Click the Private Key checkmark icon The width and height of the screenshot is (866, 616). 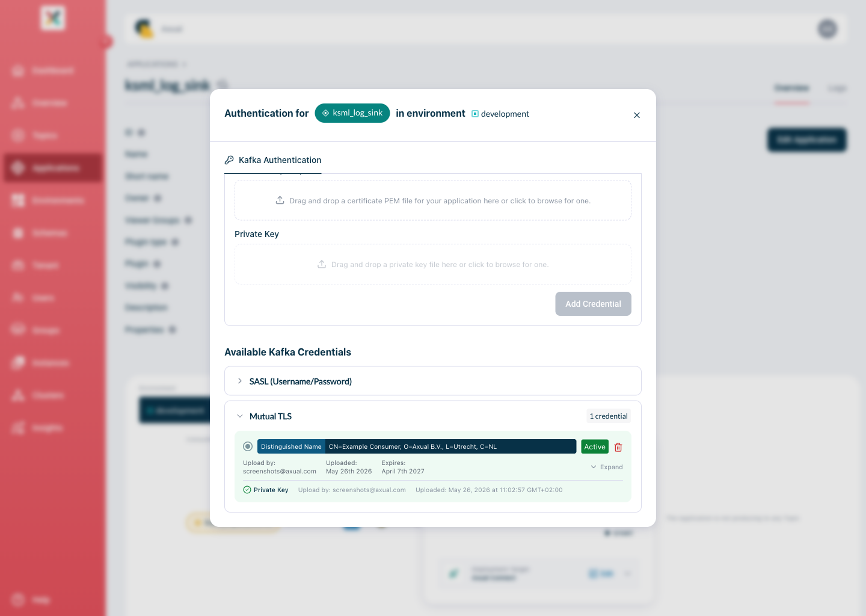[247, 490]
